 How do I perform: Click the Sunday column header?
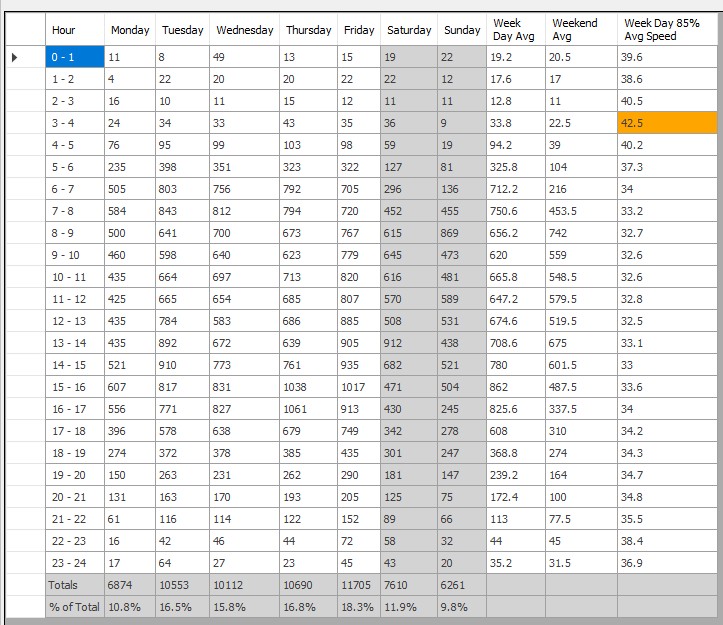point(461,30)
